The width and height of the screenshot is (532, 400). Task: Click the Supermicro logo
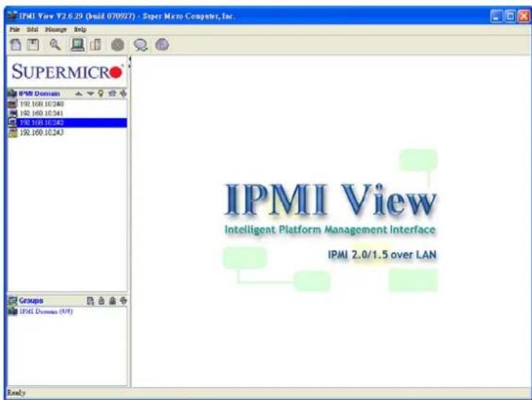[67, 72]
